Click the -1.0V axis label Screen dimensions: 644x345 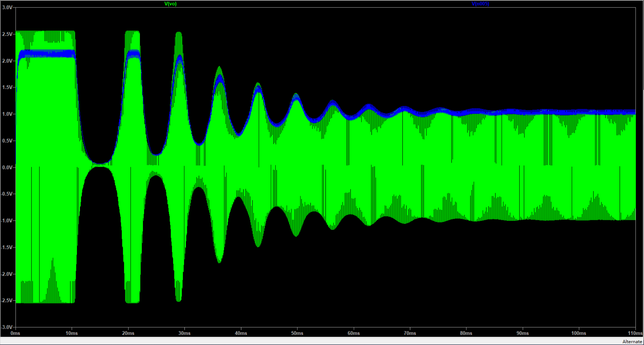[7, 221]
